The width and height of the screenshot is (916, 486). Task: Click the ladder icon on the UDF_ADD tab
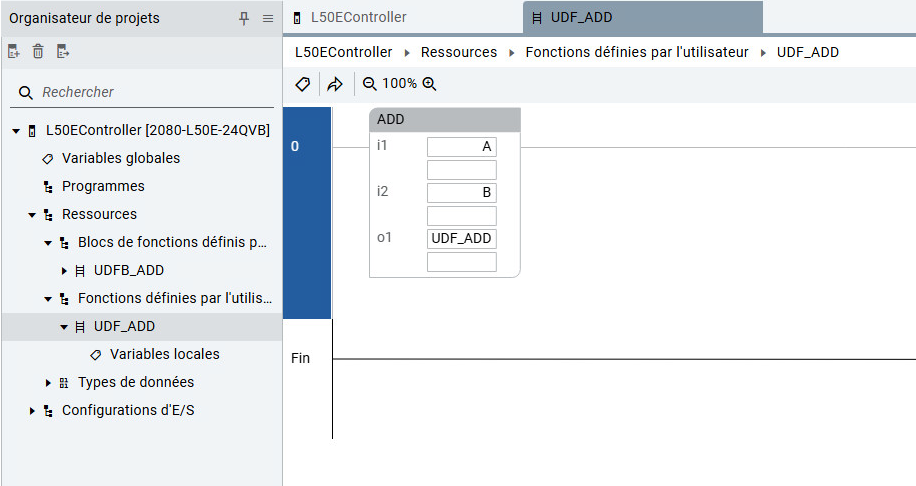537,18
